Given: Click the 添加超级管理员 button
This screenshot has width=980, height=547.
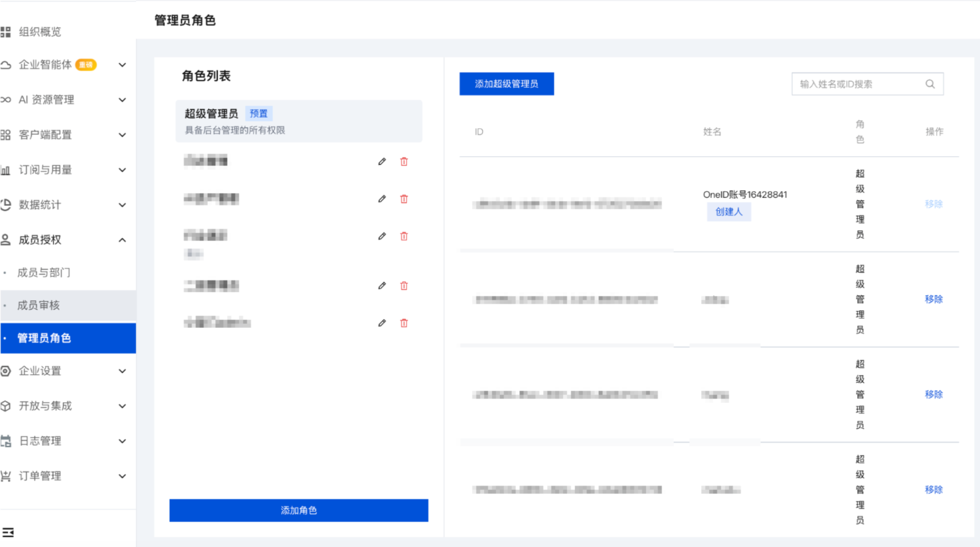Looking at the screenshot, I should (507, 84).
